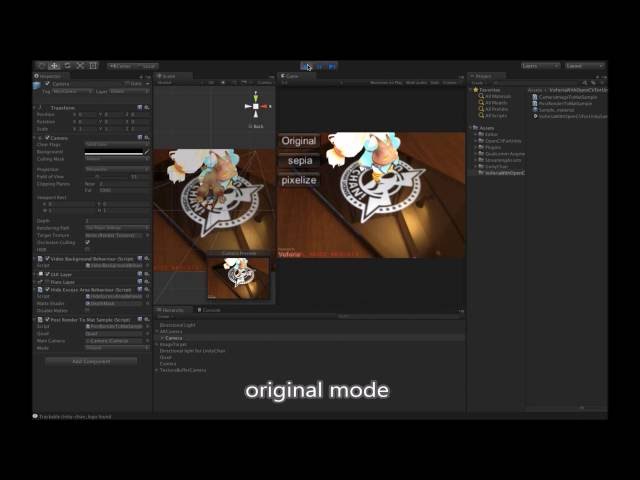Open Video Background Behaviour gear menu
Screen dimensions: 640x480
click(146, 259)
